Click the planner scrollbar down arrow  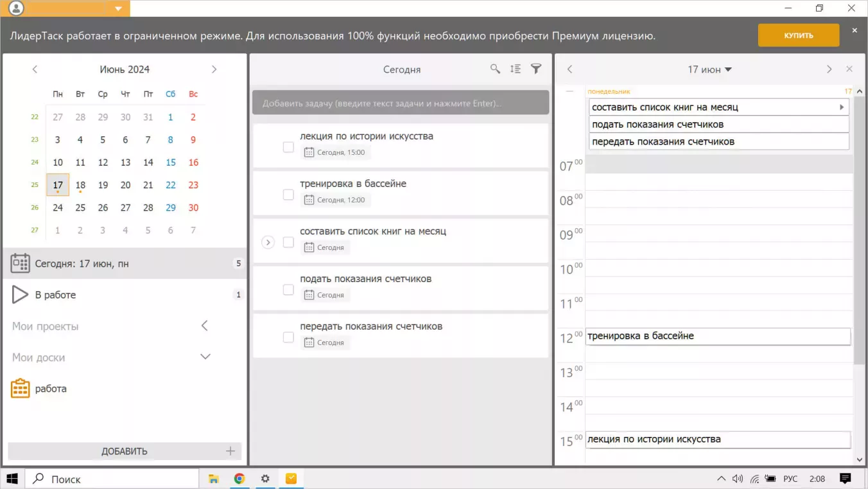(860, 459)
